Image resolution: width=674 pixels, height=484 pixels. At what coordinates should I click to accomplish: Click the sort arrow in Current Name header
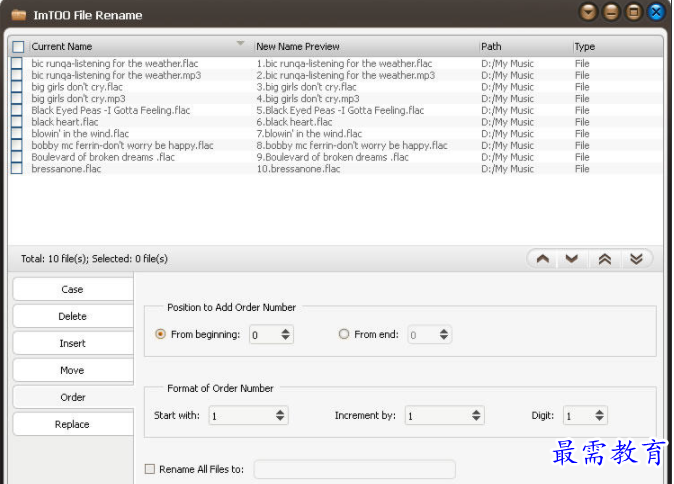[240, 43]
